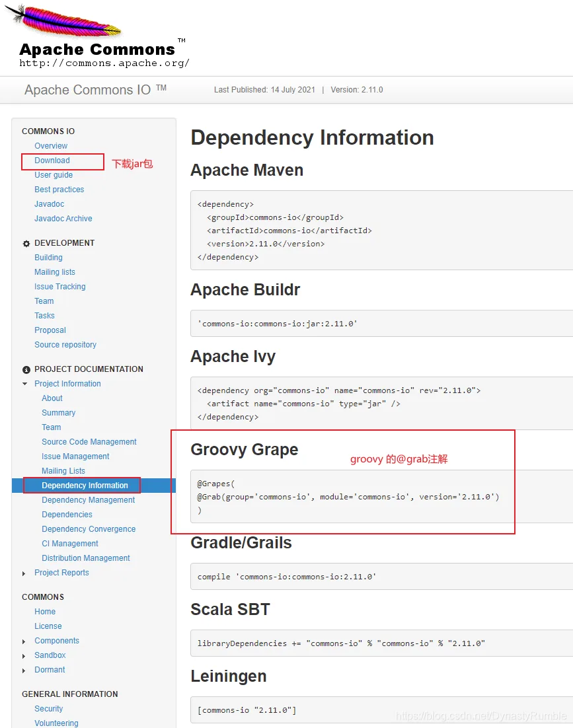Open Mailing lists under Development

55,272
